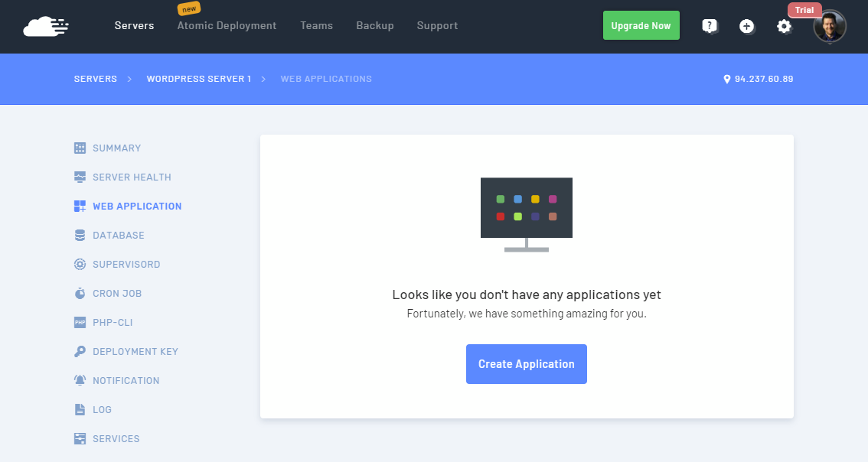Open the user profile avatar
This screenshot has height=462, width=868.
pyautogui.click(x=830, y=27)
